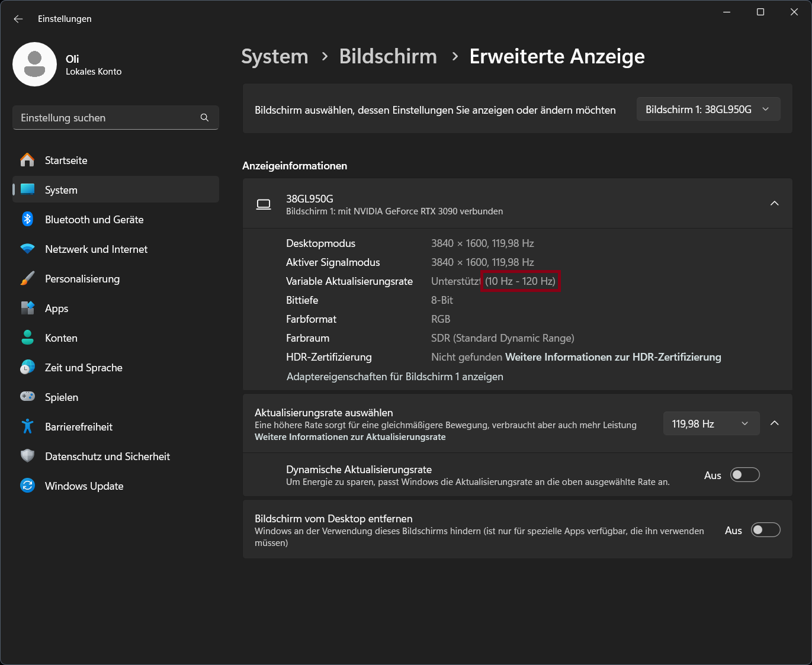Click the Spielen gamepad icon
The height and width of the screenshot is (665, 812).
(27, 396)
